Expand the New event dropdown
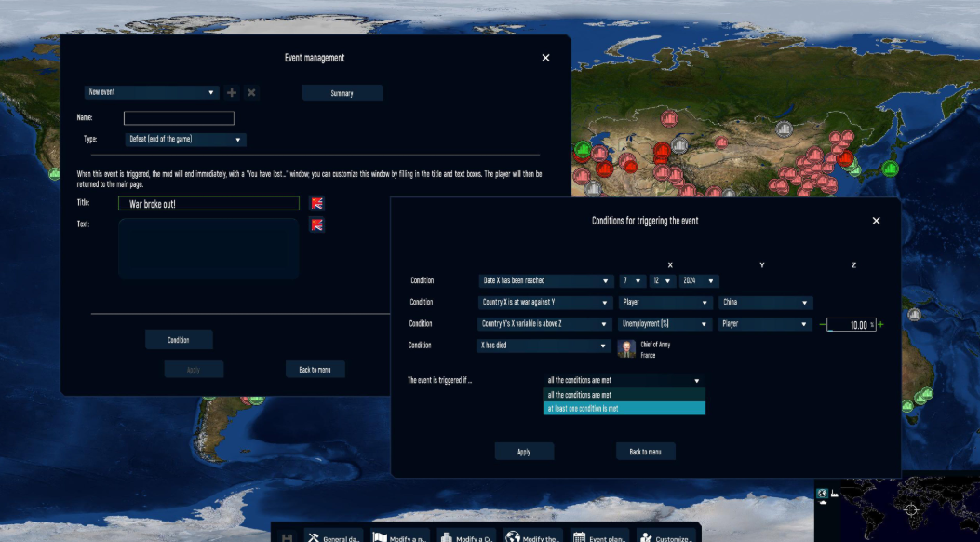 click(151, 92)
